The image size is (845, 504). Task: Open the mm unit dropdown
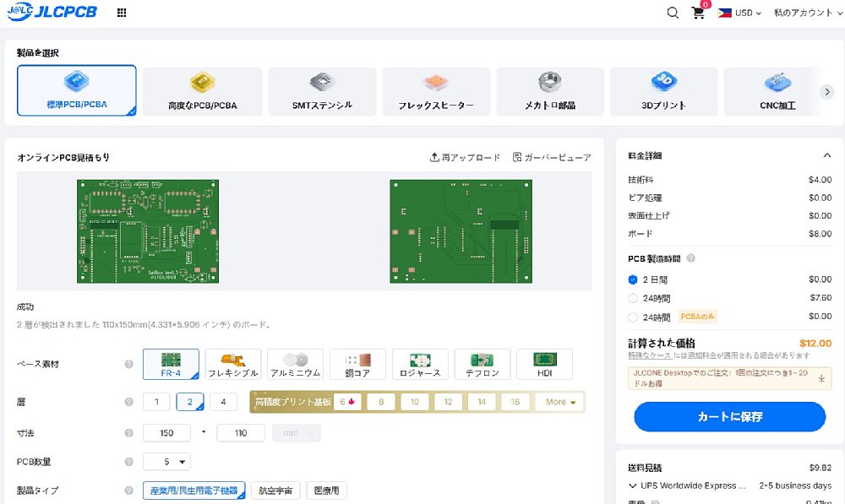coord(297,433)
